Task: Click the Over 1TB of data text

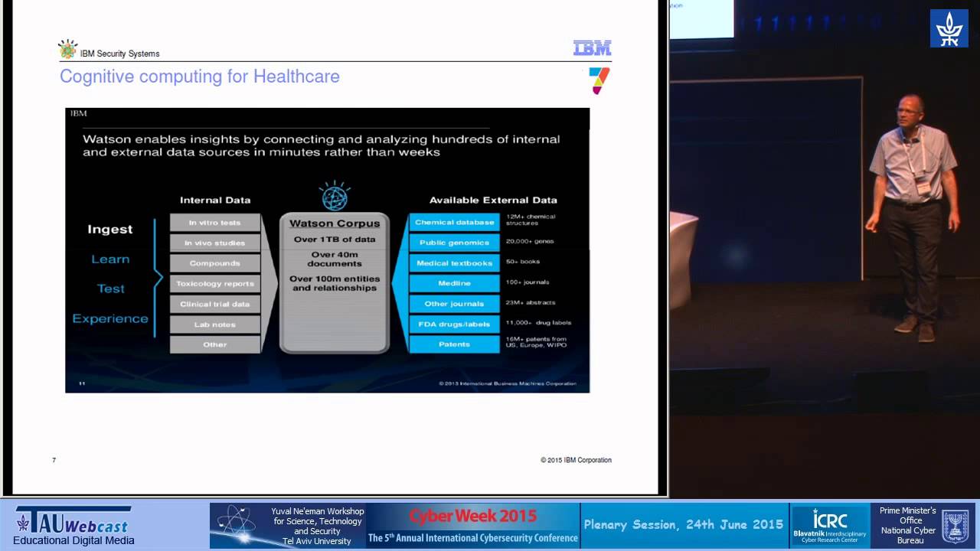Action: coord(335,240)
